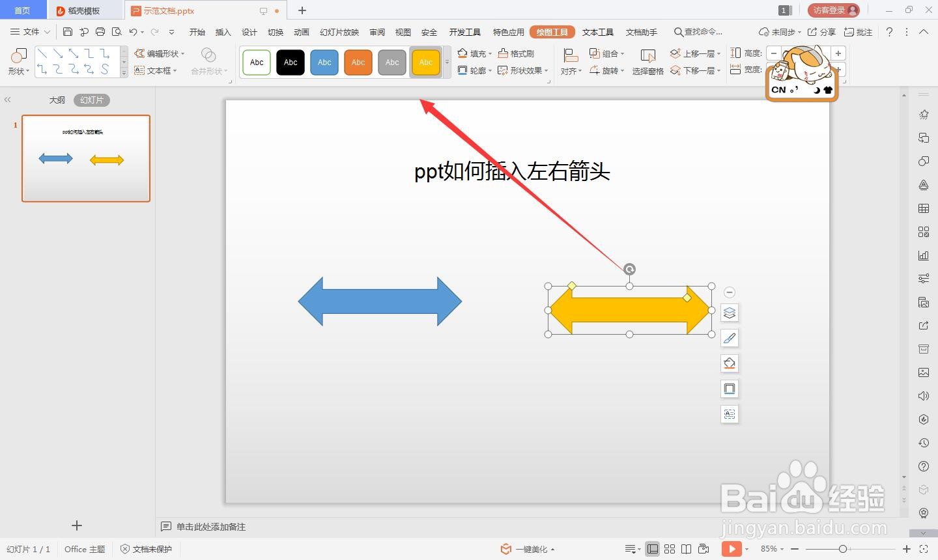Select the gray Abc shape style
The width and height of the screenshot is (938, 560).
[x=392, y=63]
